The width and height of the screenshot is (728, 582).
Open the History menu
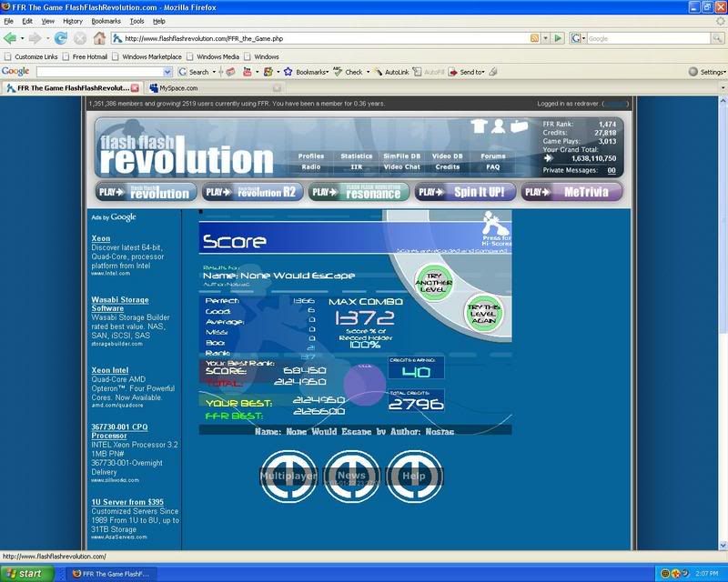pos(73,20)
